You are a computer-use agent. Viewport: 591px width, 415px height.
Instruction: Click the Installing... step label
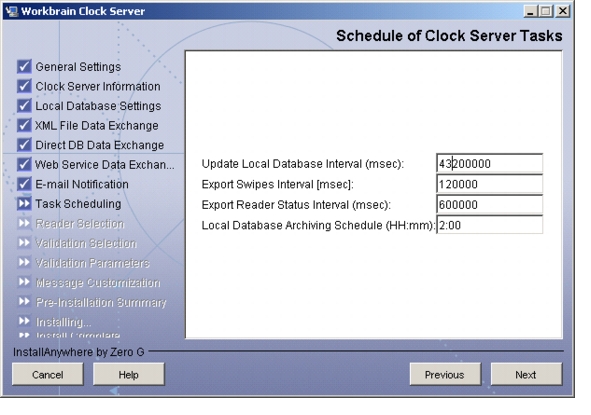pyautogui.click(x=63, y=322)
